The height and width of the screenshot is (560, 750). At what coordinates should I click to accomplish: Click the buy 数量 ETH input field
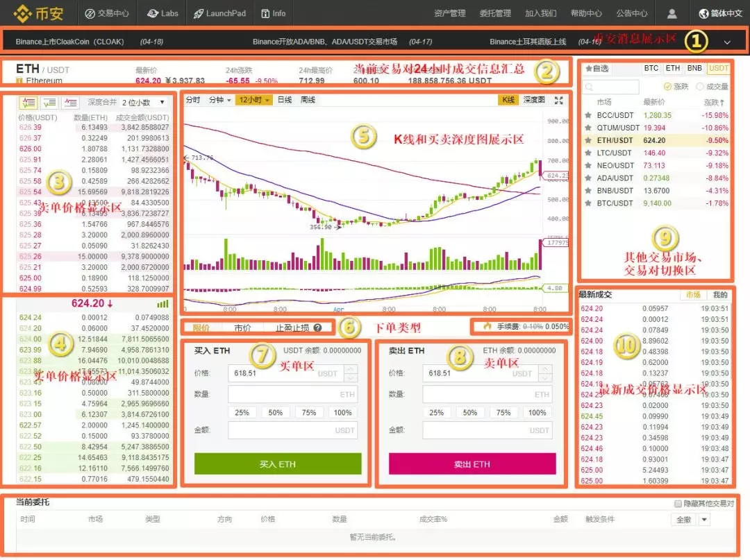click(293, 394)
